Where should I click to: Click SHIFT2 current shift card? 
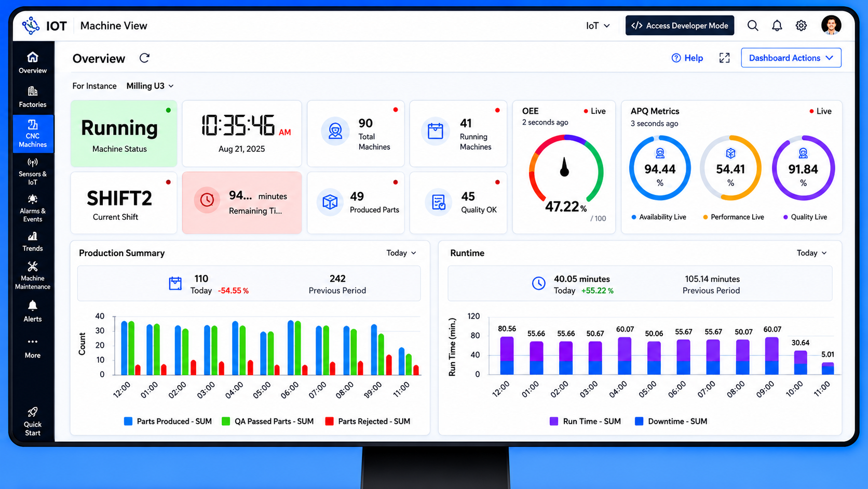click(x=124, y=203)
